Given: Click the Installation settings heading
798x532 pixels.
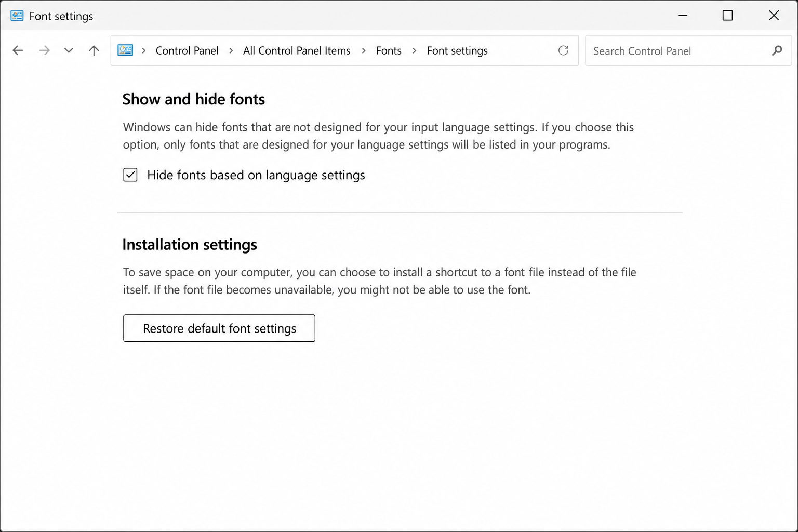Looking at the screenshot, I should tap(190, 245).
